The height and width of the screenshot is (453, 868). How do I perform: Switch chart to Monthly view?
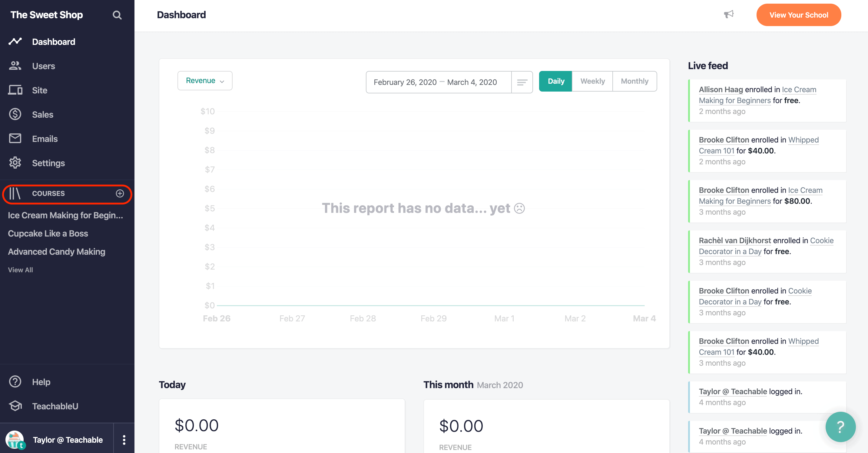[634, 81]
